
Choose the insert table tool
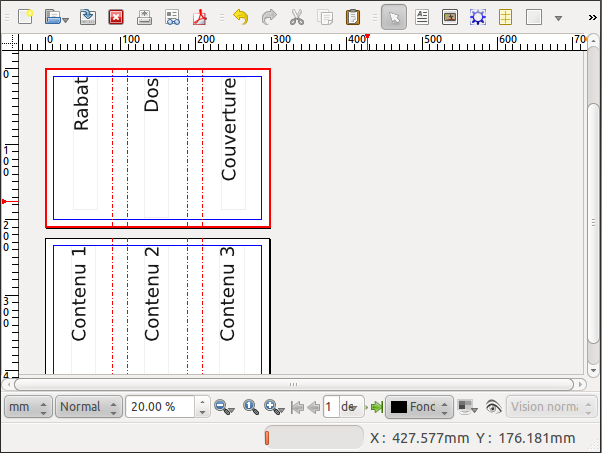(x=505, y=17)
